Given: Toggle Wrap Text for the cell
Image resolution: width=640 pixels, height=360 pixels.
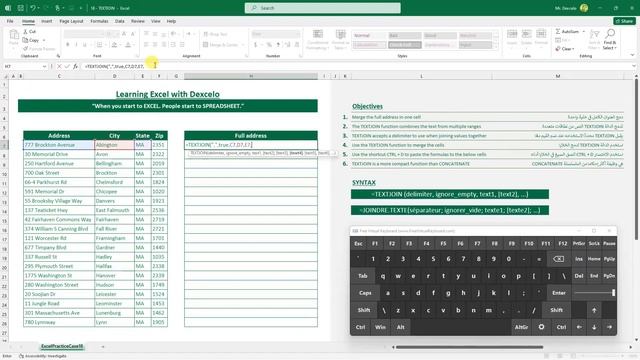Looking at the screenshot, I should 216,34.
